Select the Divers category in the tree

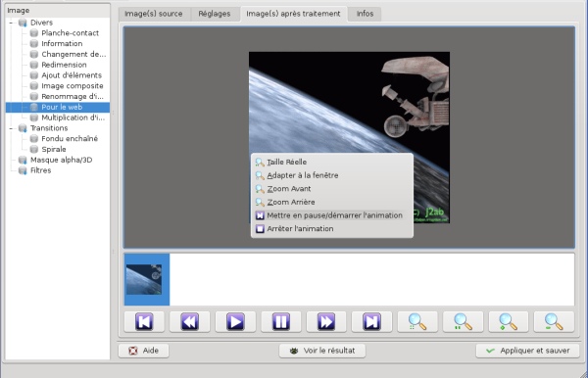coord(41,23)
